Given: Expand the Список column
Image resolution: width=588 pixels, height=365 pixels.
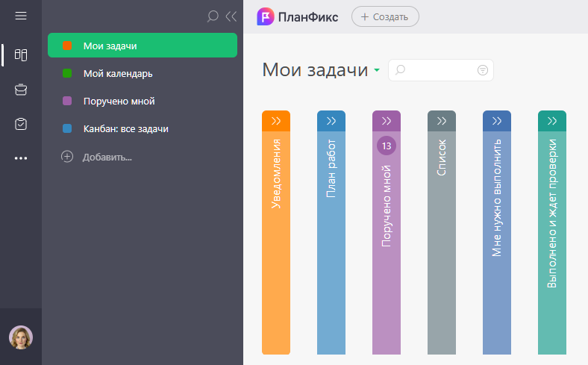Looking at the screenshot, I should click(x=442, y=121).
